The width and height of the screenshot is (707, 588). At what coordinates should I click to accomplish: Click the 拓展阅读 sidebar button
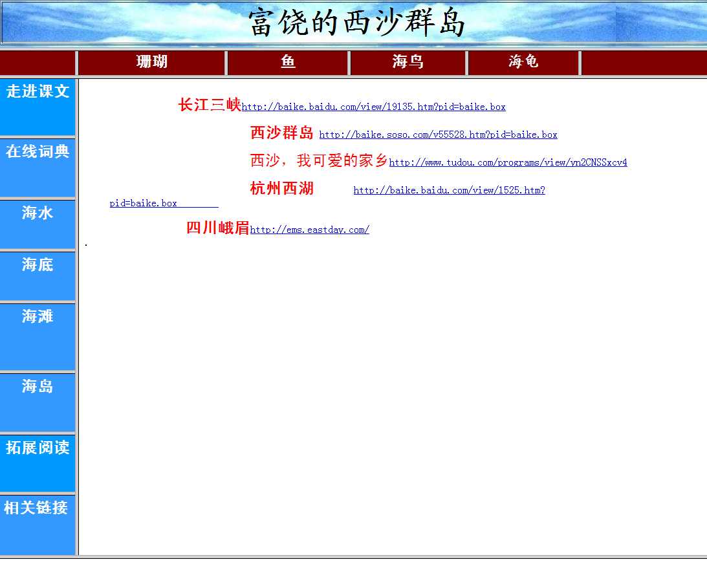[x=38, y=448]
